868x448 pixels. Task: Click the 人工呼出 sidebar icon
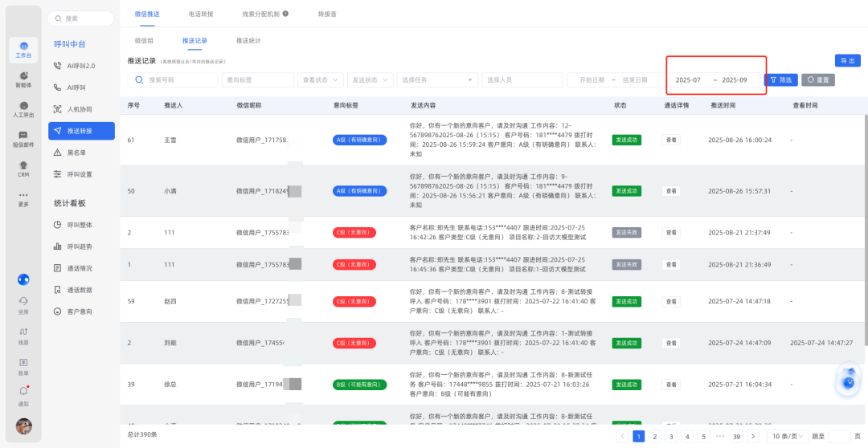tap(23, 109)
